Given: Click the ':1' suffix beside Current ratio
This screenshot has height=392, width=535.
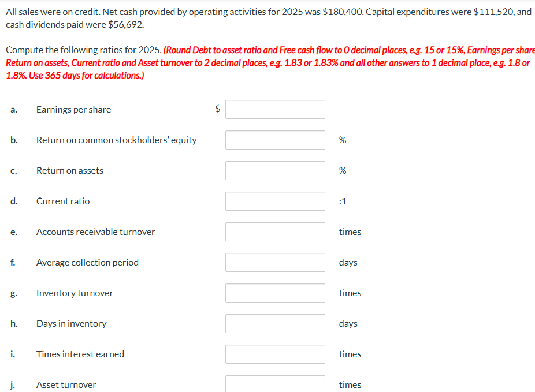Looking at the screenshot, I should [x=343, y=201].
